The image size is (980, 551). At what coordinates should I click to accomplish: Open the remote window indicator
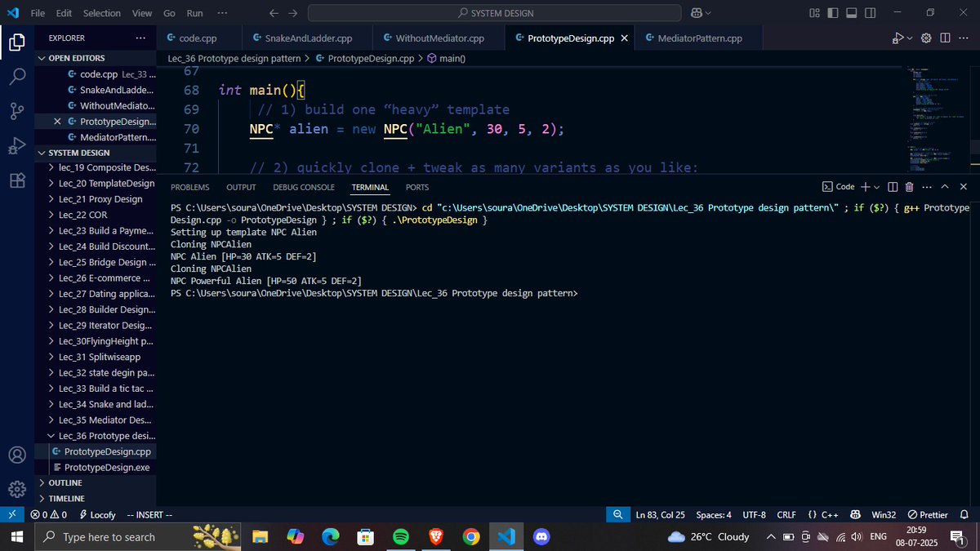[12, 515]
